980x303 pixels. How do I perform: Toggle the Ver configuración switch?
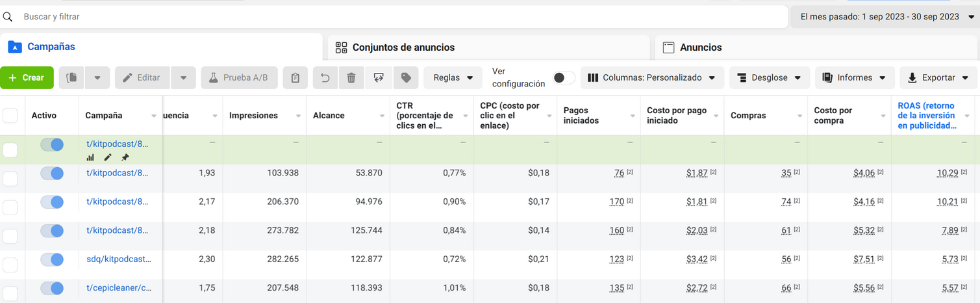click(563, 77)
